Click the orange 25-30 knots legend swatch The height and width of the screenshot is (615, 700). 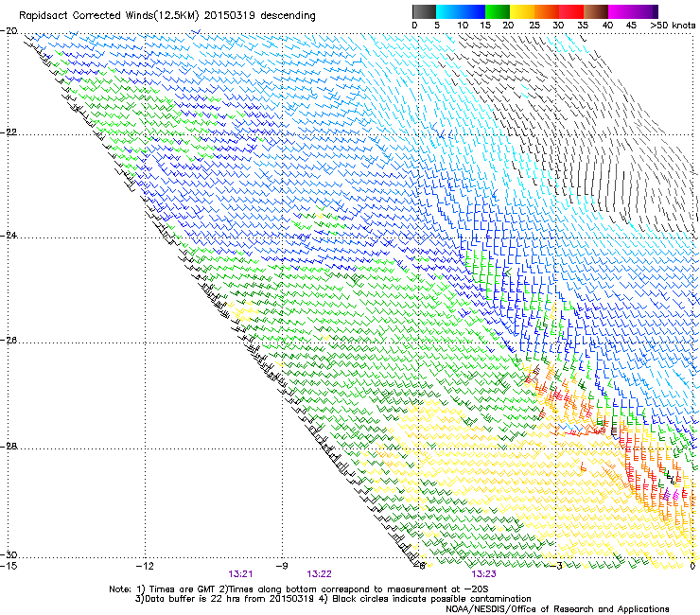click(547, 11)
